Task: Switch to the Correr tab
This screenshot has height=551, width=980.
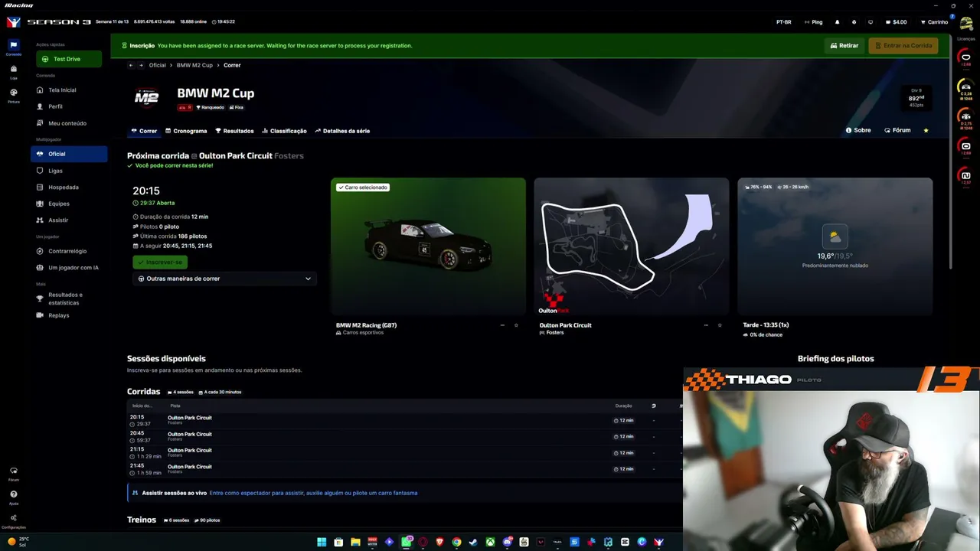Action: (144, 131)
